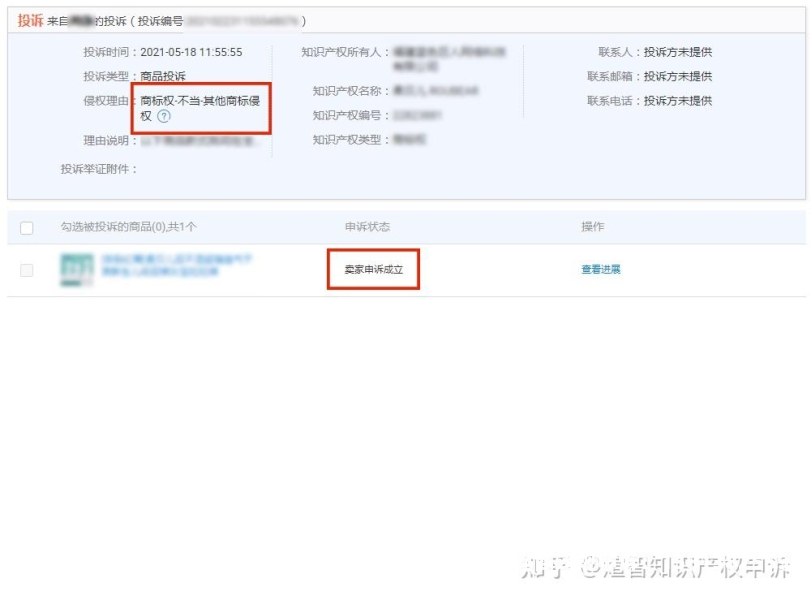Click the 知识产权编号 number value
Viewport: 811px width, 600px height.
point(418,115)
